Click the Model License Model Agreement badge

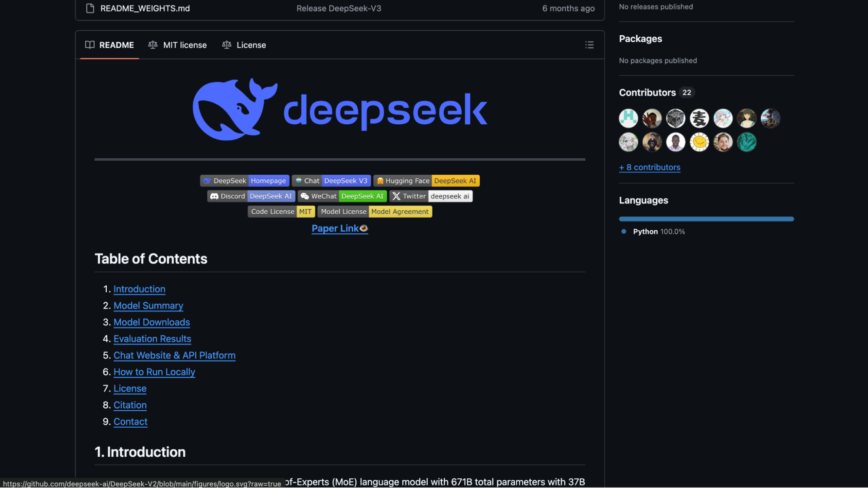(375, 212)
